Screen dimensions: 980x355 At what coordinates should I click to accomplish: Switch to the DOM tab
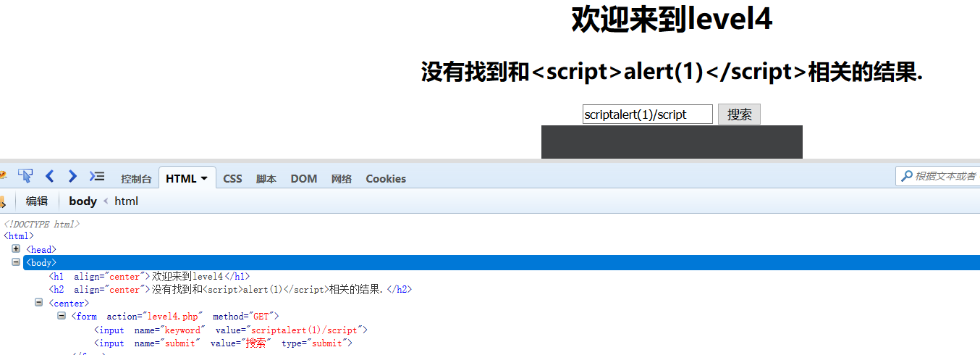[x=304, y=178]
